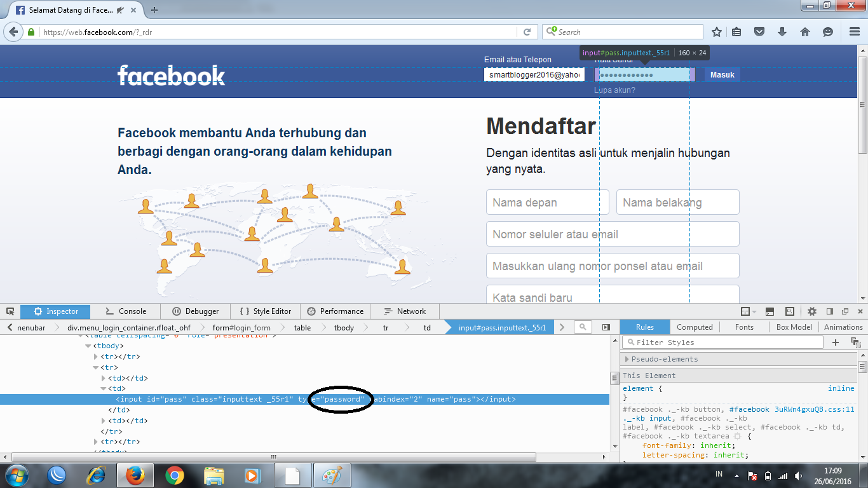Collapse the sidebar pane toggle icon
868x488 pixels.
[606, 327]
